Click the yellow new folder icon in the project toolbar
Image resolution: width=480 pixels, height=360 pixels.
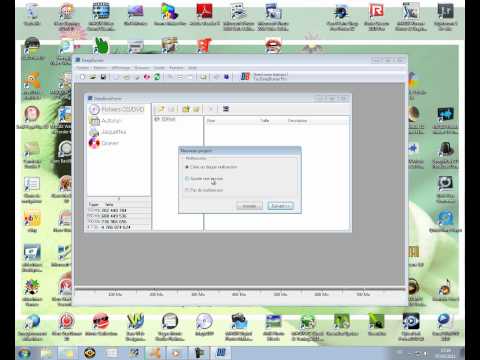point(186,109)
